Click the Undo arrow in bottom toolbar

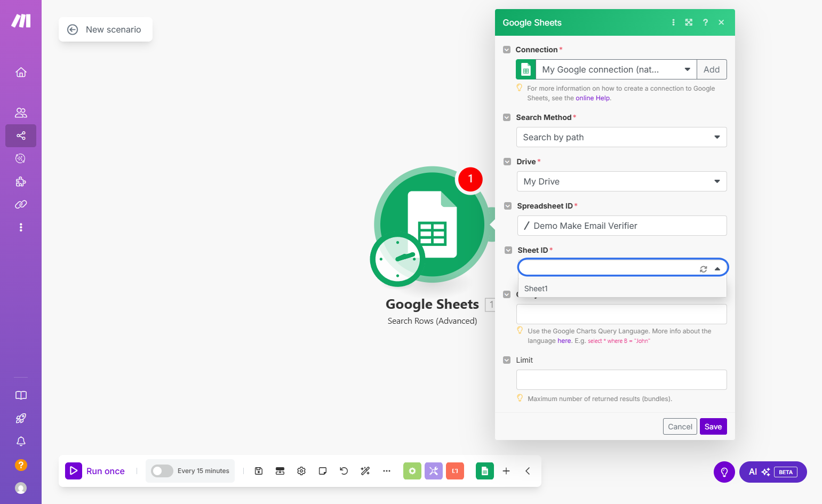(x=344, y=471)
